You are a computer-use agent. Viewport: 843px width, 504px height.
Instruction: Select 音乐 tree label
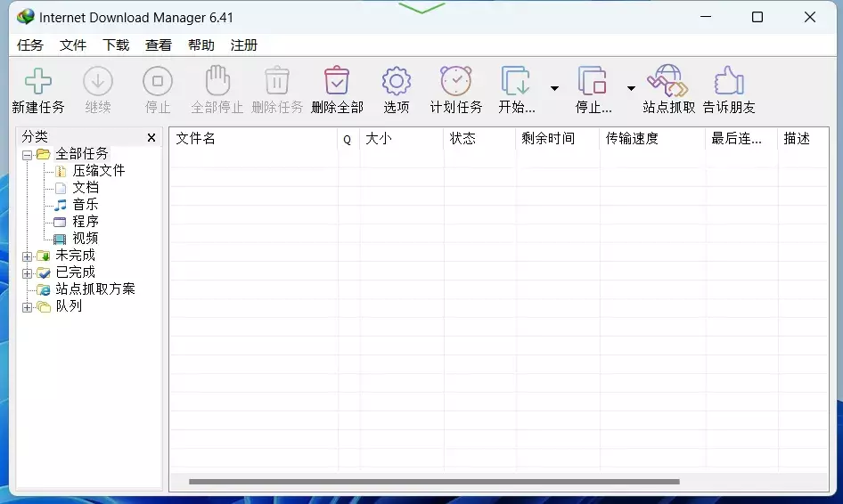tap(86, 205)
